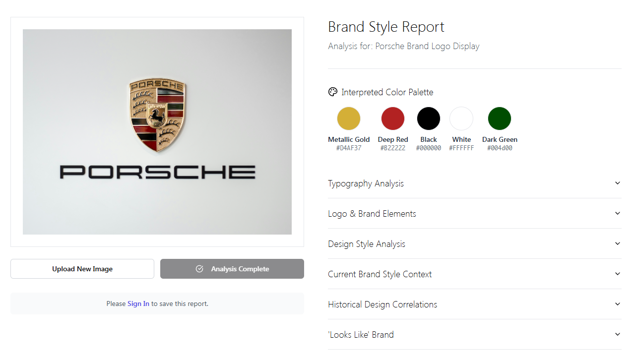Click the Analysis Complete button
Viewport: 635px width, 364px height.
click(x=232, y=269)
